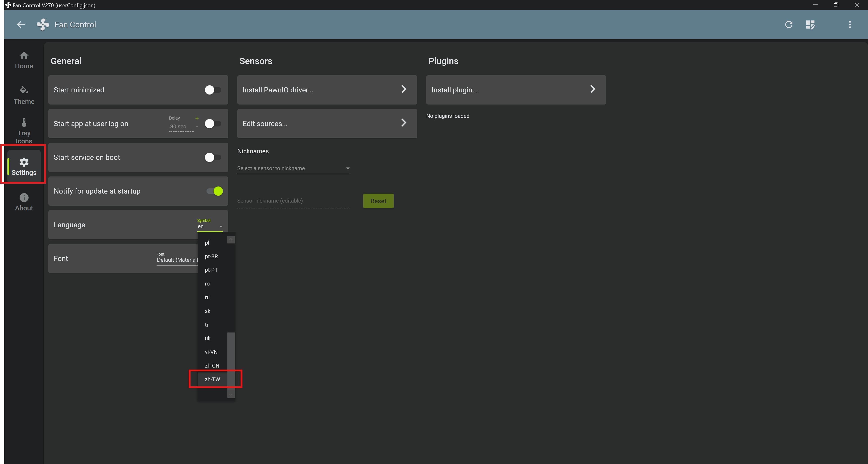Choose zh-CN from the language list

point(212,366)
